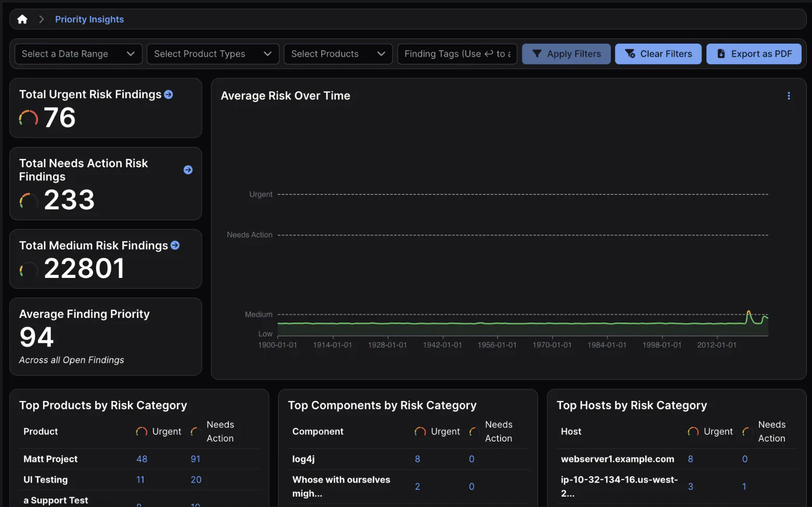The height and width of the screenshot is (507, 812).
Task: Focus the Finding Tags input field
Action: (x=457, y=54)
